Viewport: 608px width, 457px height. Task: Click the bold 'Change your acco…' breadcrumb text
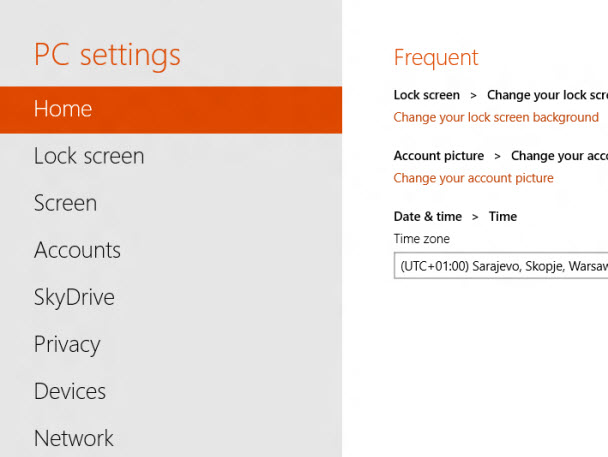tap(558, 156)
